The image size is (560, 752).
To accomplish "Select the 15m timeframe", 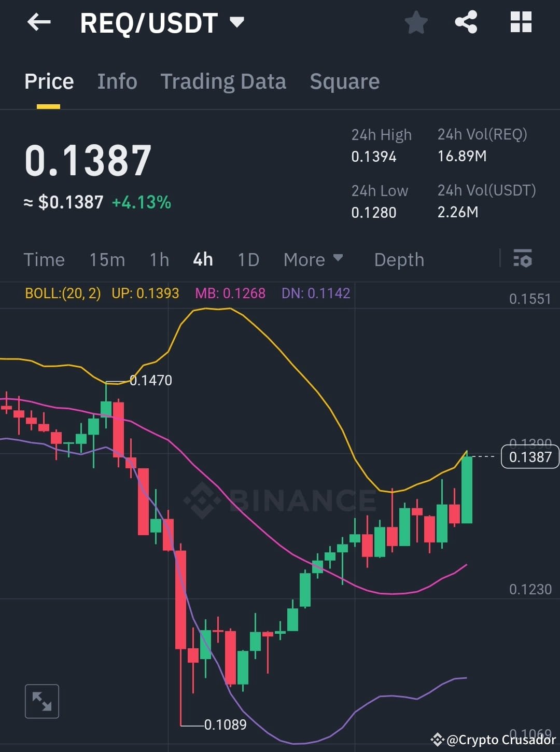I will click(107, 259).
